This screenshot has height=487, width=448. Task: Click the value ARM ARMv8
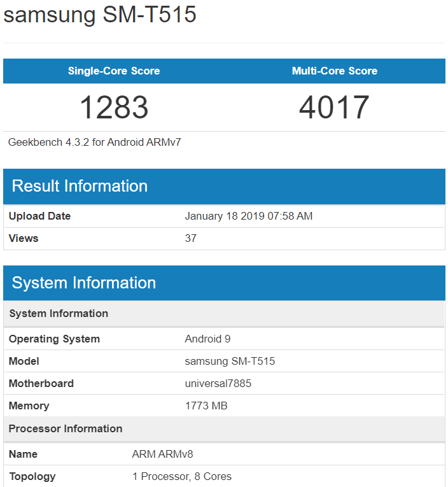(163, 454)
